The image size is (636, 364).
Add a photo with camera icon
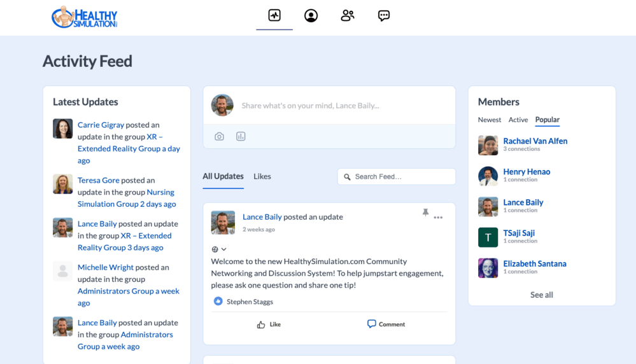tap(219, 136)
